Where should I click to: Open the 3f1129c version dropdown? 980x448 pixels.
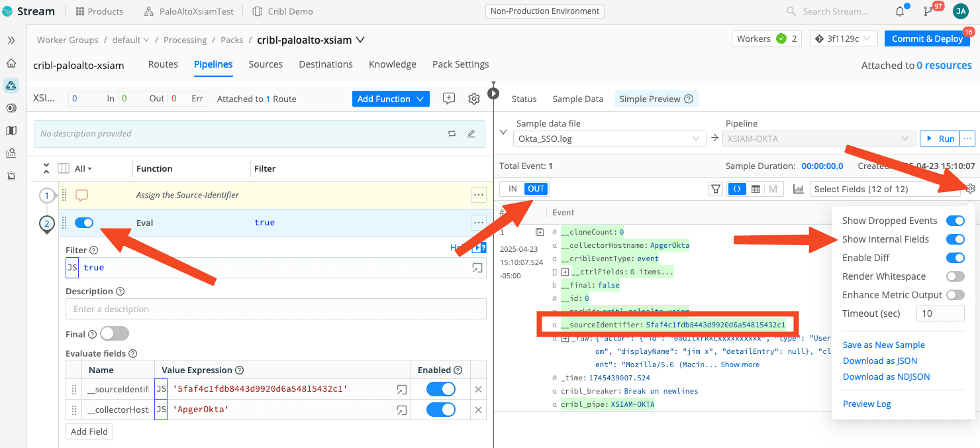(x=844, y=38)
